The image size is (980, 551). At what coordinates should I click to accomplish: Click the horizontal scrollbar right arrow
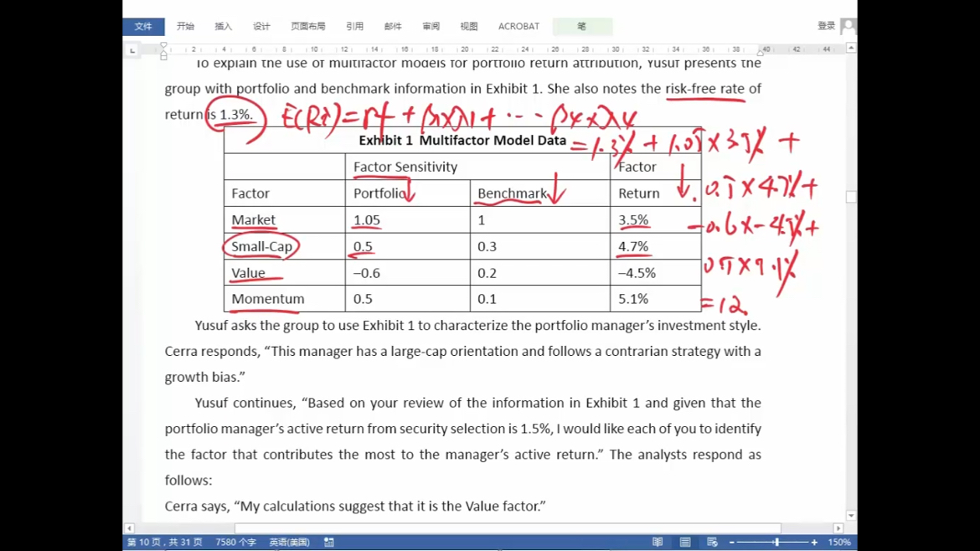838,528
